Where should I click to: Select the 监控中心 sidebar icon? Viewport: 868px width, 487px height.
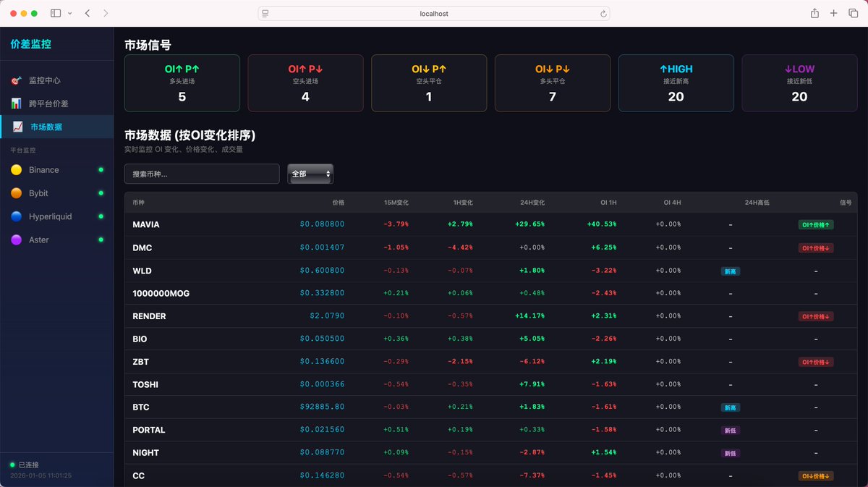pos(16,81)
